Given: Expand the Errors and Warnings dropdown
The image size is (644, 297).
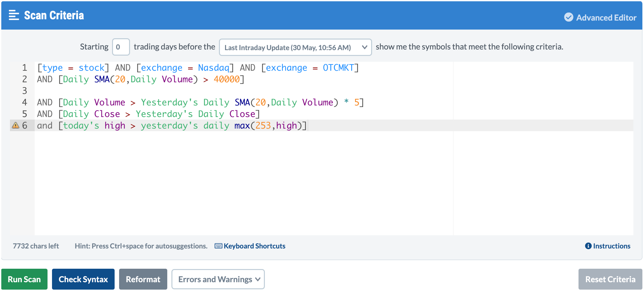Looking at the screenshot, I should tap(218, 279).
